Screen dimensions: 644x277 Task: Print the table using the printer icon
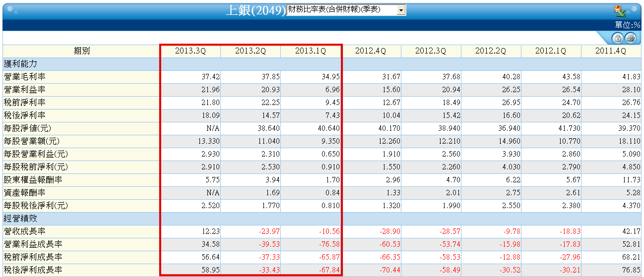[630, 38]
